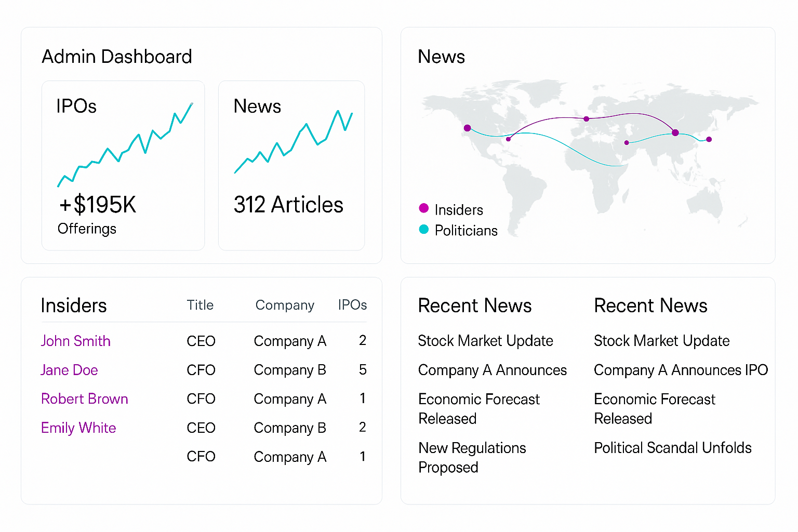Open Emily White's insider profile

tap(78, 428)
